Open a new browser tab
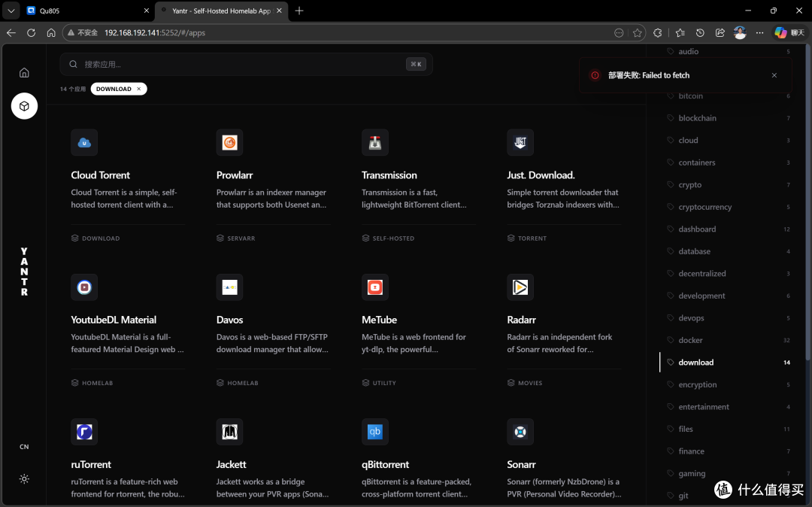 [298, 11]
